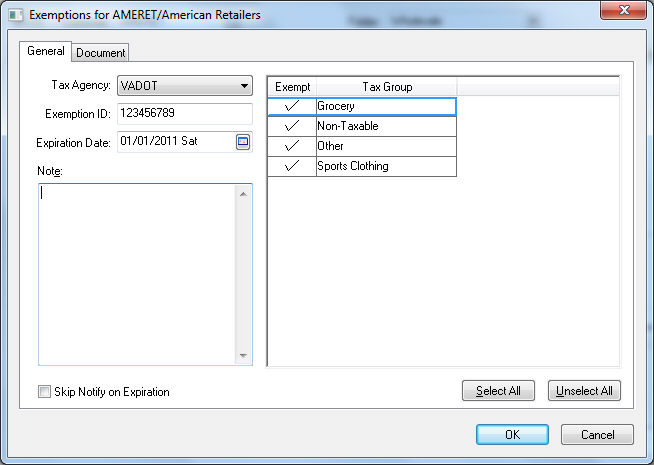Screen dimensions: 654x465
Task: Click the window icon in title bar
Action: (x=15, y=14)
